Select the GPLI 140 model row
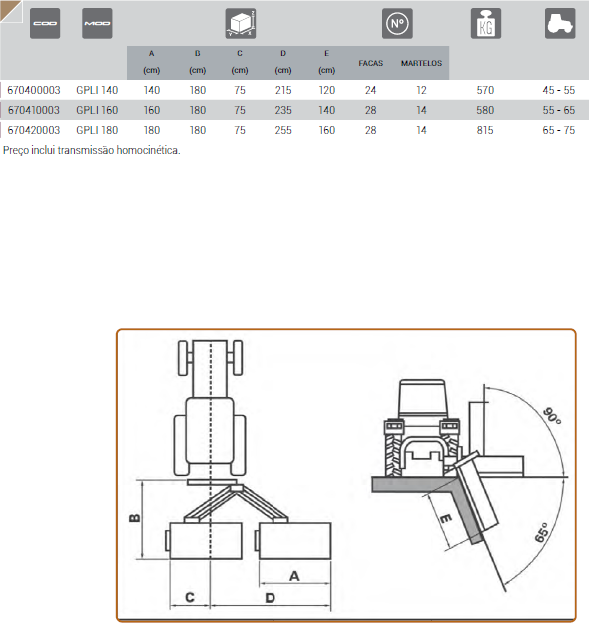The image size is (589, 640). coord(294,90)
